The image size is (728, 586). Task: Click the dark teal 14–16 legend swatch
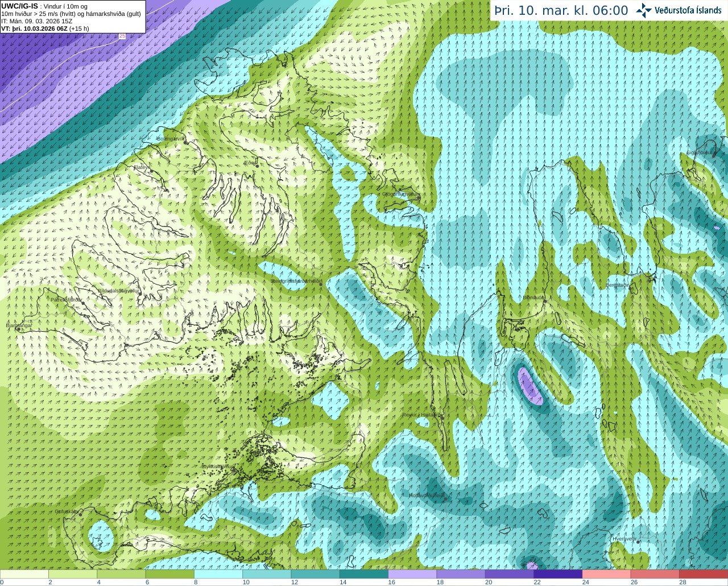pos(364,574)
